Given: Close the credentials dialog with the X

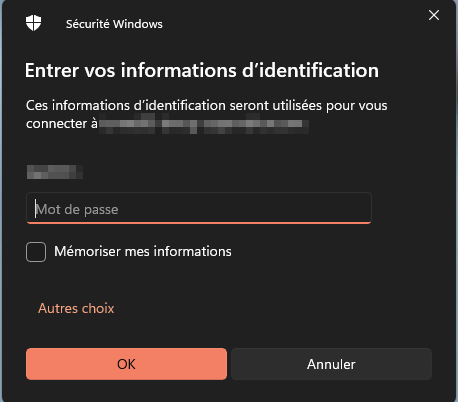Looking at the screenshot, I should pyautogui.click(x=434, y=15).
